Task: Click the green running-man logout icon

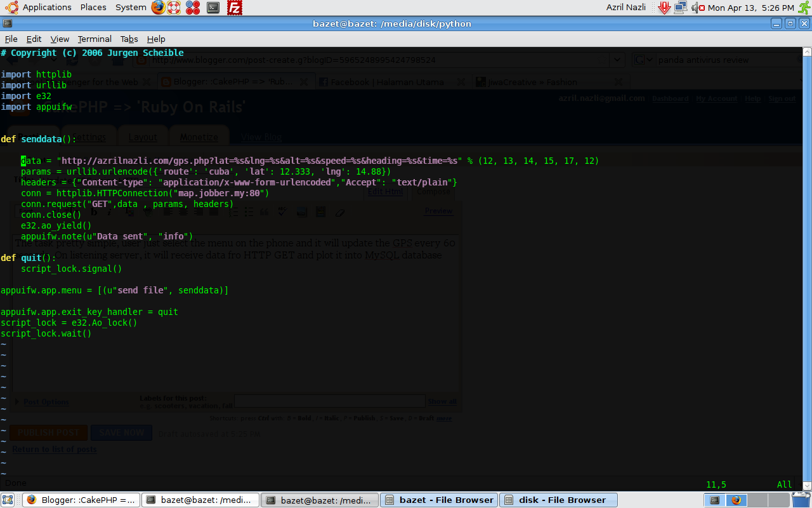Action: pos(804,8)
